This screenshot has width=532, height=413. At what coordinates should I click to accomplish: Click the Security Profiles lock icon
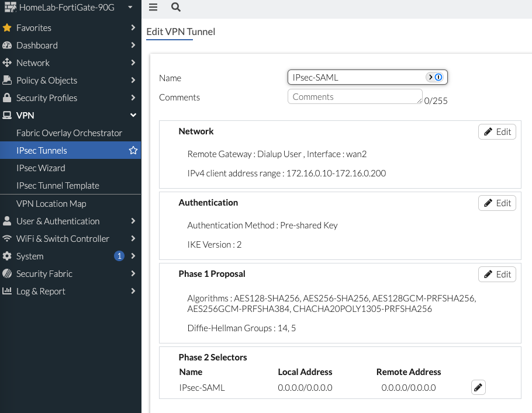click(x=9, y=98)
